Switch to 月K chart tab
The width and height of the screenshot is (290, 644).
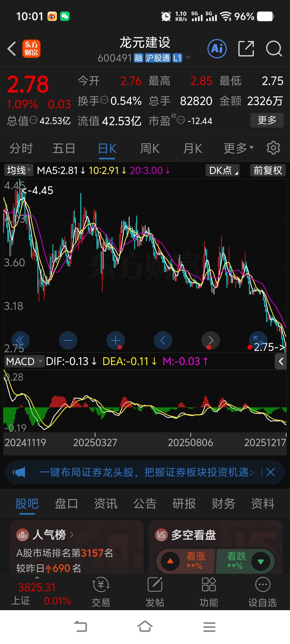tap(193, 148)
